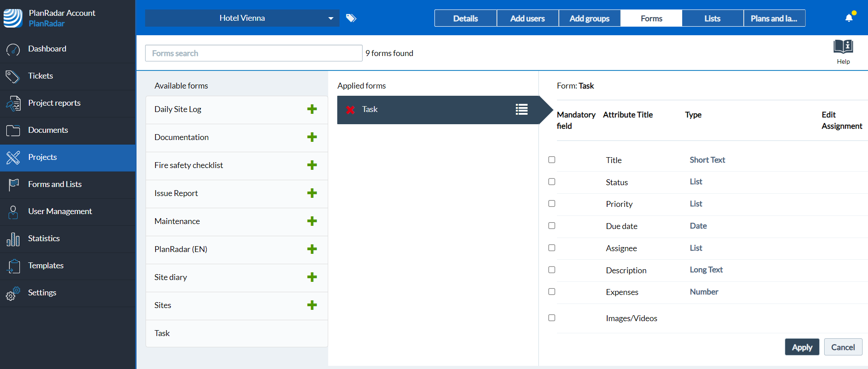This screenshot has width=868, height=369.
Task: Open the Dashboard gauge icon
Action: tap(13, 49)
